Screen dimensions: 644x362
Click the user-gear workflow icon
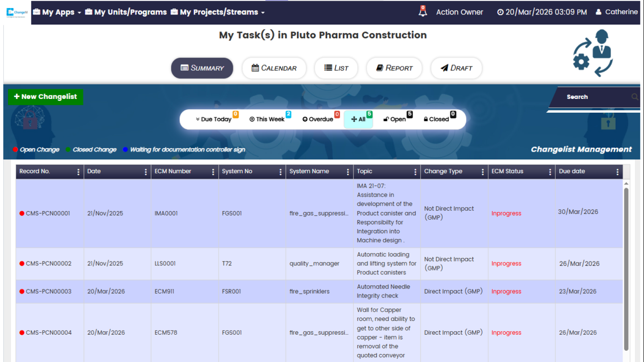pyautogui.click(x=593, y=53)
